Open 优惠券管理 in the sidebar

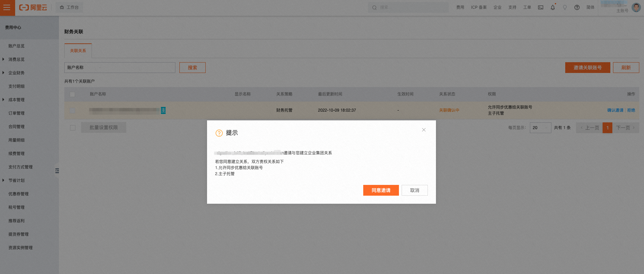(19, 194)
